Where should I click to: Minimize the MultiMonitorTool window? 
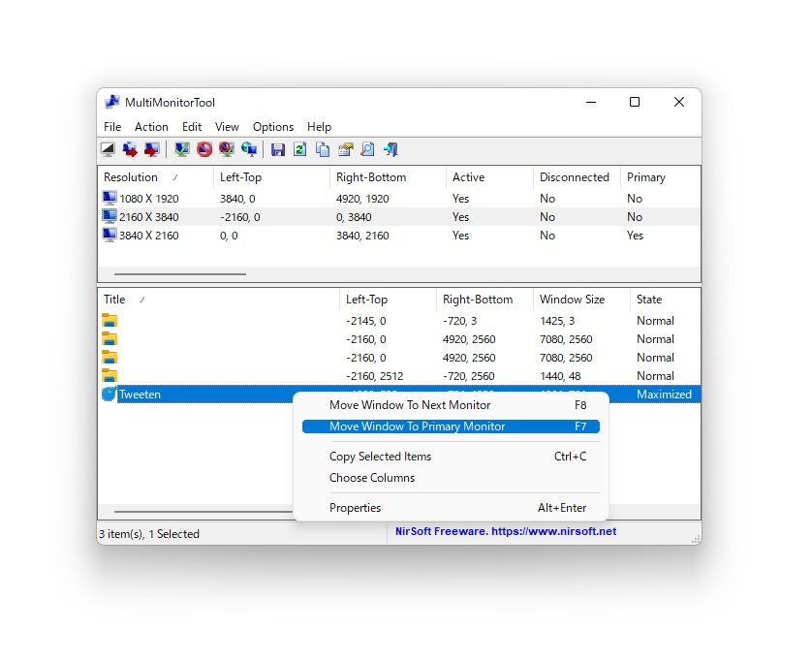[591, 102]
